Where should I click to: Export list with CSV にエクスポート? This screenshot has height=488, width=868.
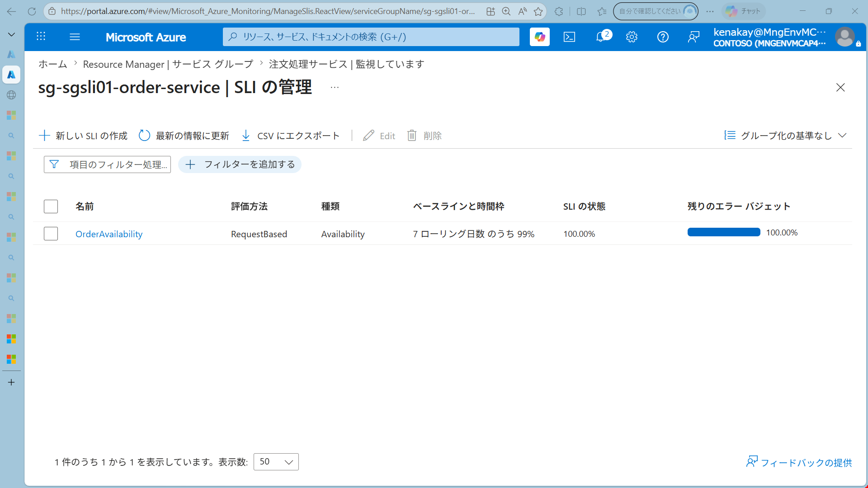[x=290, y=136]
